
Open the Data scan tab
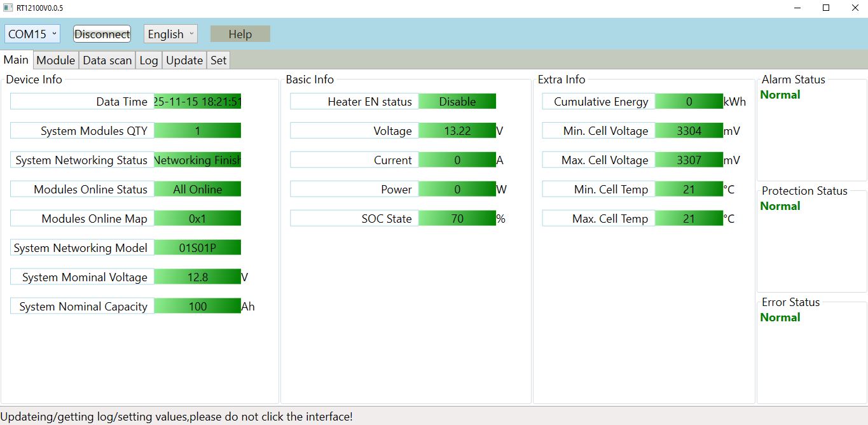point(107,60)
